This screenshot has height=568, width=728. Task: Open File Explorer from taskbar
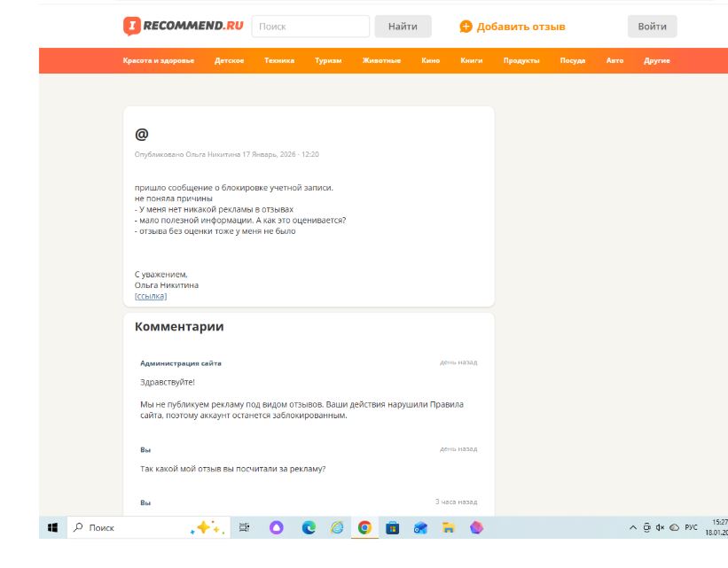[x=448, y=527]
